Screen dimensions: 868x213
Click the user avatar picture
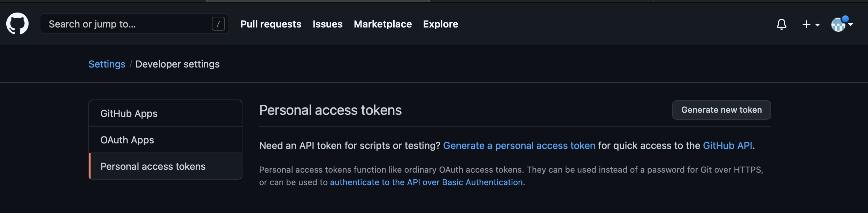(x=838, y=24)
